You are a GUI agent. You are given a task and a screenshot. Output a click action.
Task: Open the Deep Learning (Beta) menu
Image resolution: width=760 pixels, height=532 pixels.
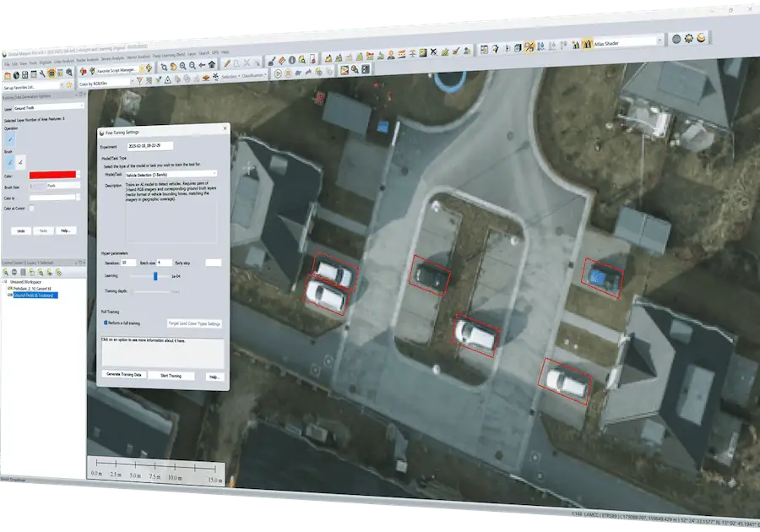(x=169, y=55)
